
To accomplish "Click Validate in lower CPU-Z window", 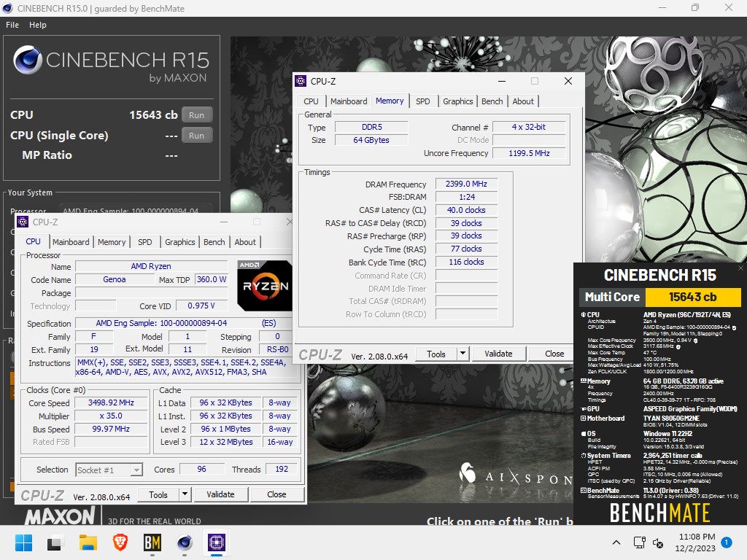I will (x=220, y=495).
